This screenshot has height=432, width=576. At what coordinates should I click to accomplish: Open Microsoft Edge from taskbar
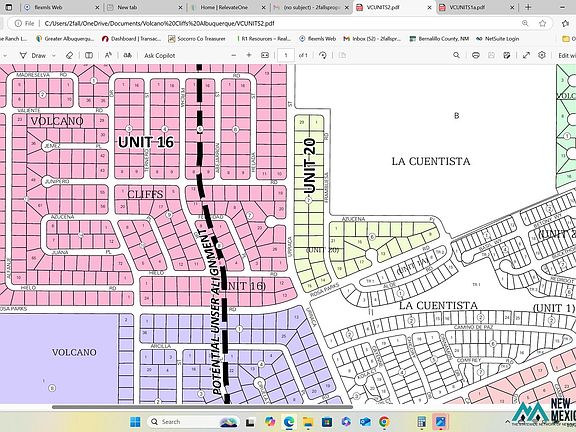click(289, 422)
